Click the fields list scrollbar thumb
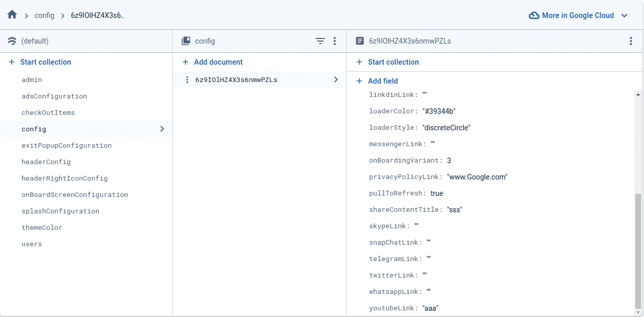 637,250
